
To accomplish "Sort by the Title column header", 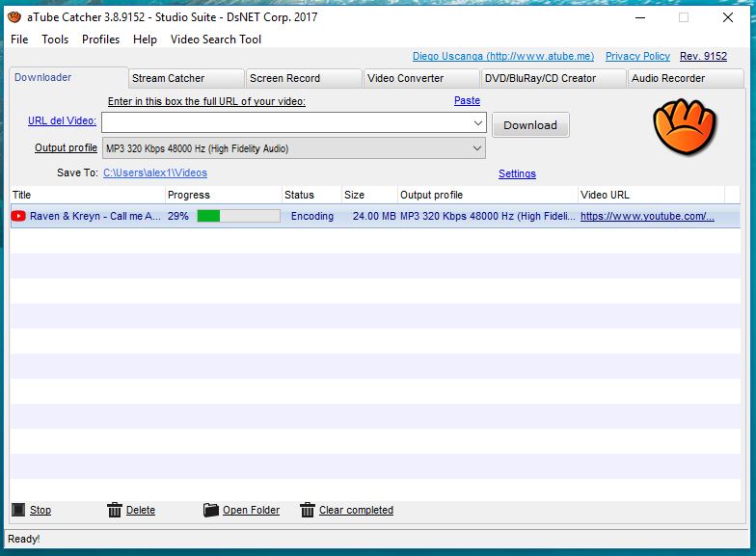I will [x=87, y=195].
